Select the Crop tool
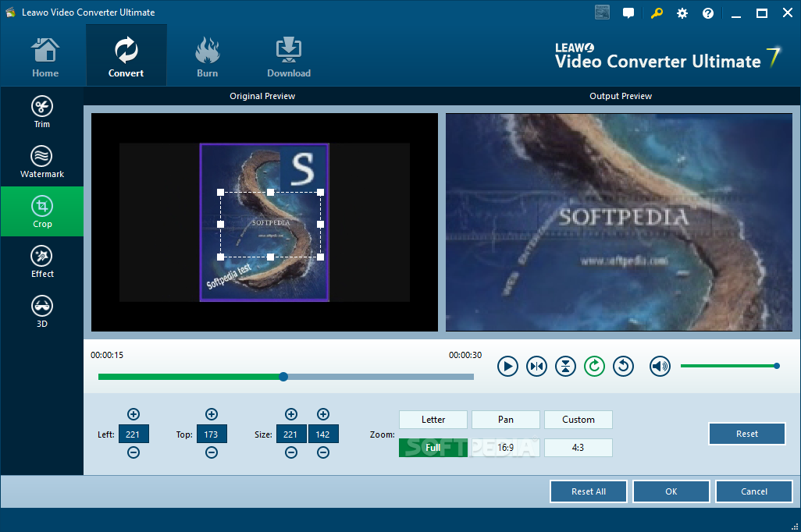801x532 pixels. 42,211
